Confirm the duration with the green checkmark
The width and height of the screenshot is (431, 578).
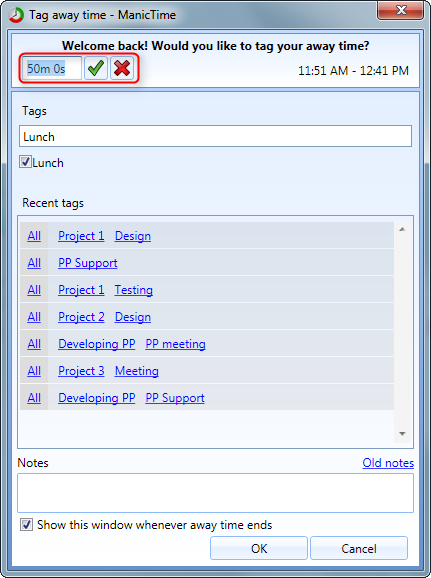[96, 68]
